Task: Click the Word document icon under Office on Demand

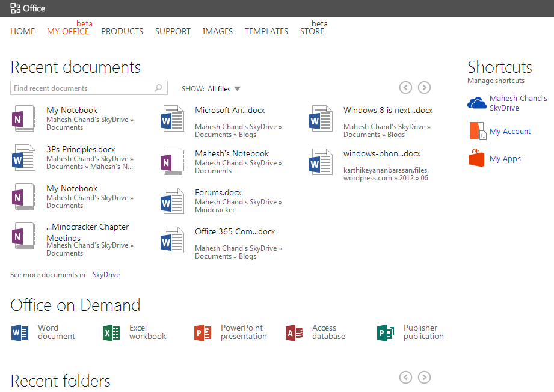Action: [20, 332]
